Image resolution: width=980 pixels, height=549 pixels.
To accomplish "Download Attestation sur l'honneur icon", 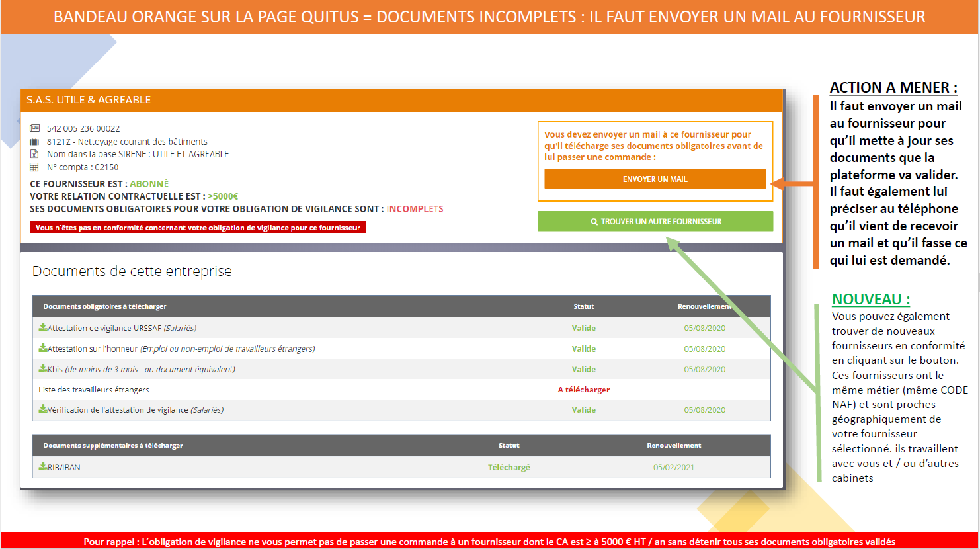I will click(43, 348).
